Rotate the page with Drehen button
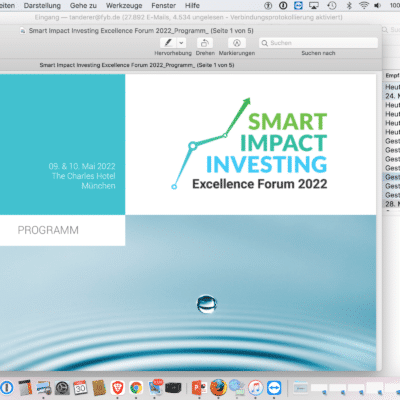400x400 pixels. click(205, 43)
